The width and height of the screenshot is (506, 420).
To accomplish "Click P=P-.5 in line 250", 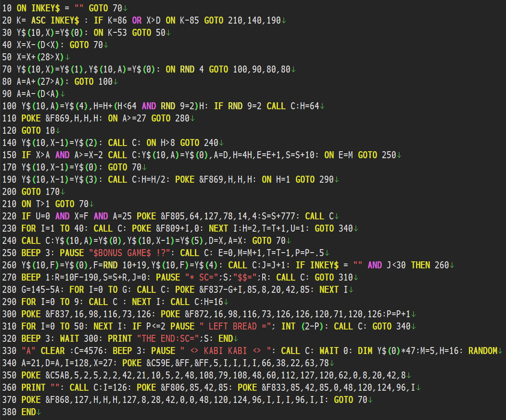I will (310, 253).
